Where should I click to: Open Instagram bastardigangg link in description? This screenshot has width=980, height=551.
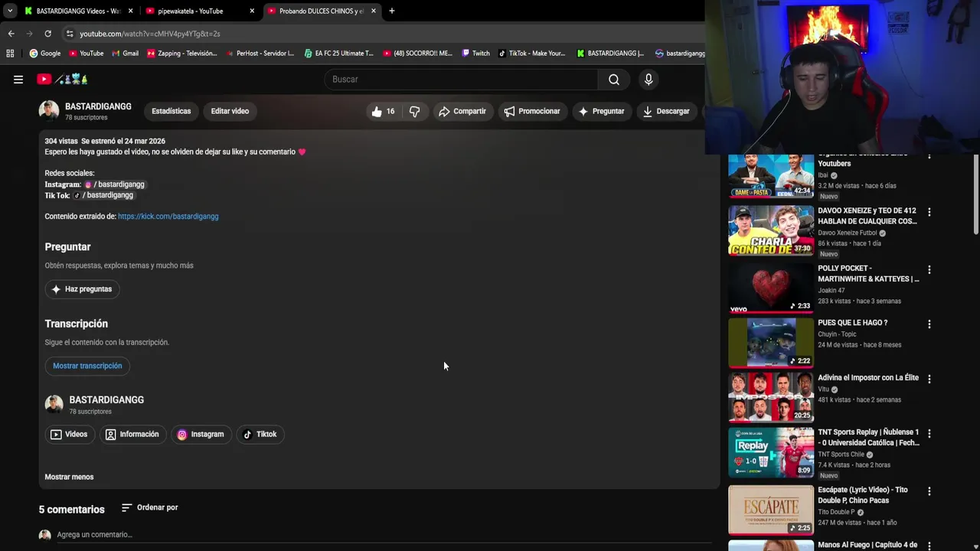pos(114,184)
